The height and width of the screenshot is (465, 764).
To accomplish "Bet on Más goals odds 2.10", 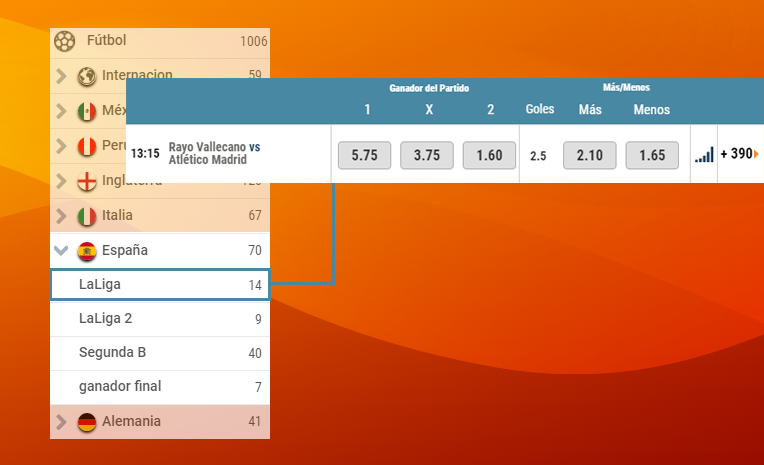I will (x=590, y=155).
